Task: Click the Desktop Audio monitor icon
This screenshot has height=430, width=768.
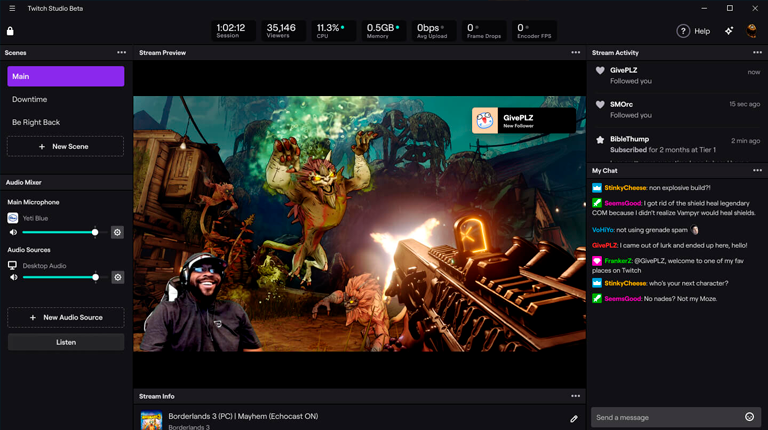Action: (x=12, y=265)
